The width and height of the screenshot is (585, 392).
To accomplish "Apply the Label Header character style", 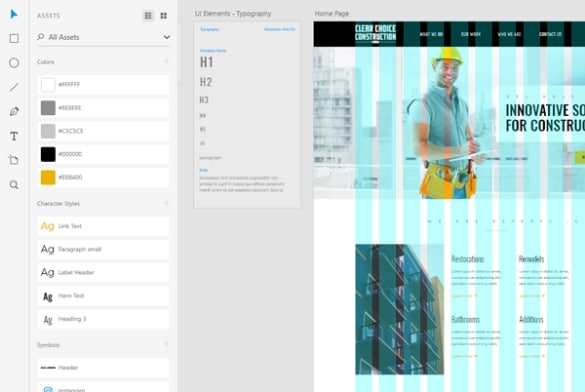I will 103,273.
